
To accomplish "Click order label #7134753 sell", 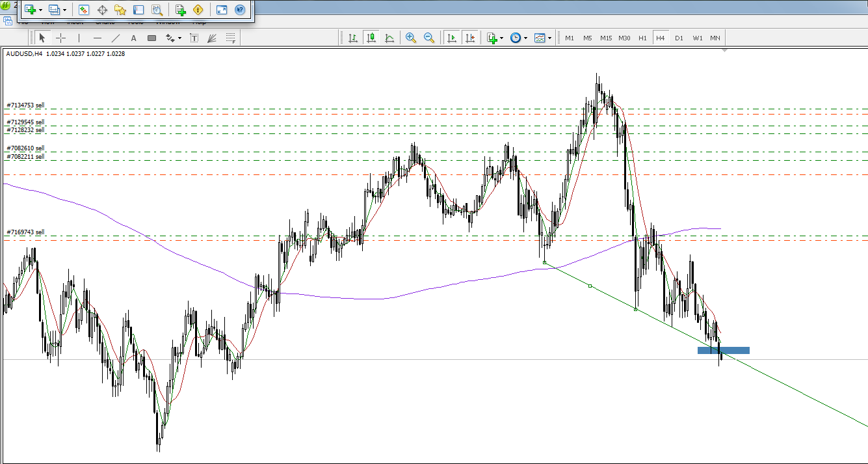I will (x=25, y=105).
